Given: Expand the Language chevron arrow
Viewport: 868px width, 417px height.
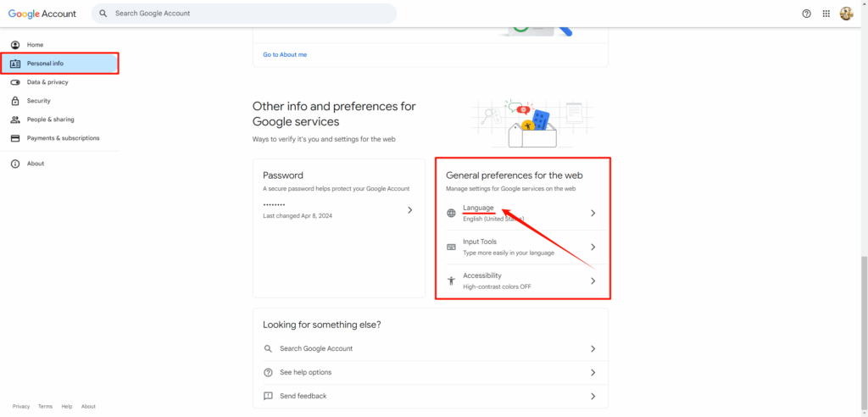Looking at the screenshot, I should tap(593, 214).
